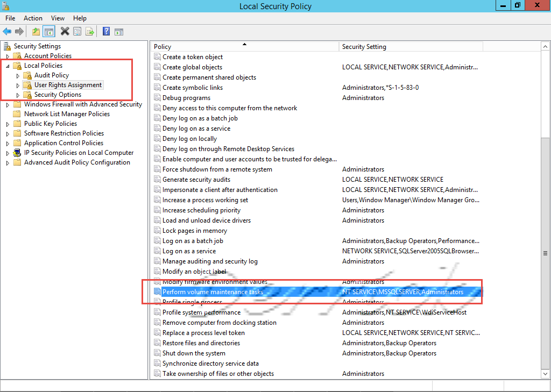Collapse the Local Policies node
This screenshot has width=551, height=392.
click(7, 65)
